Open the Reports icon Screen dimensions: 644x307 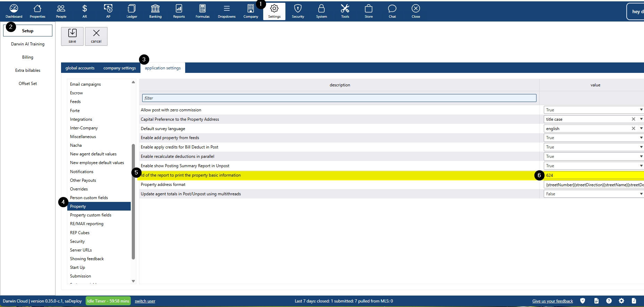pos(179,11)
